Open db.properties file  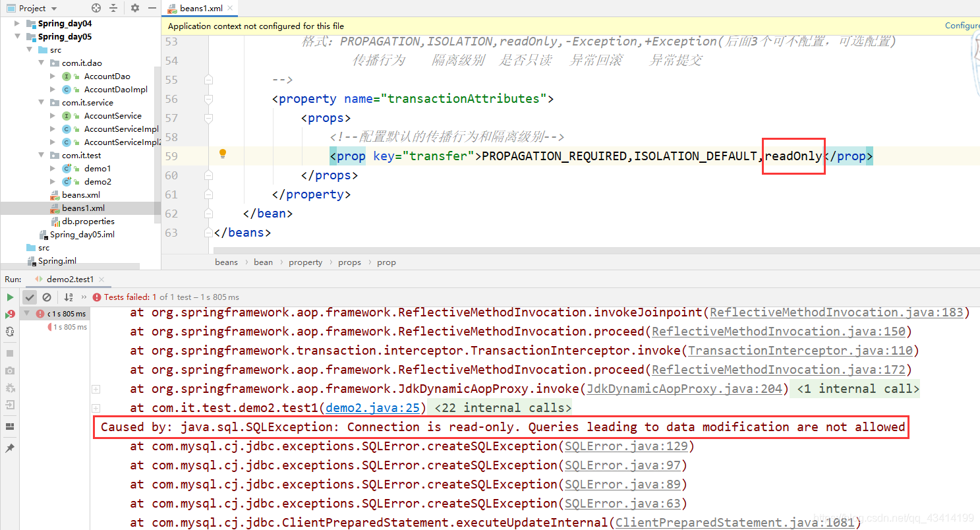pos(88,221)
